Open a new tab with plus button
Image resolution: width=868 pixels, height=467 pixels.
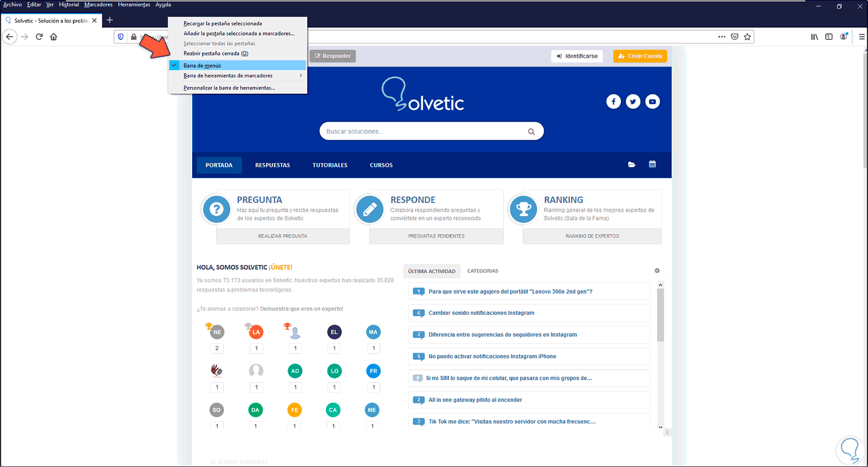coord(110,20)
